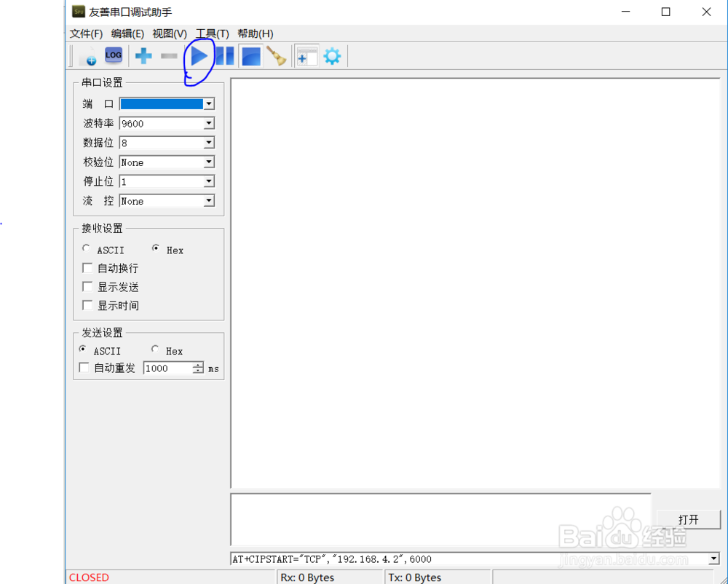Expand the 流控 flow control dropdown
Screen dimensions: 728x584
pos(209,201)
